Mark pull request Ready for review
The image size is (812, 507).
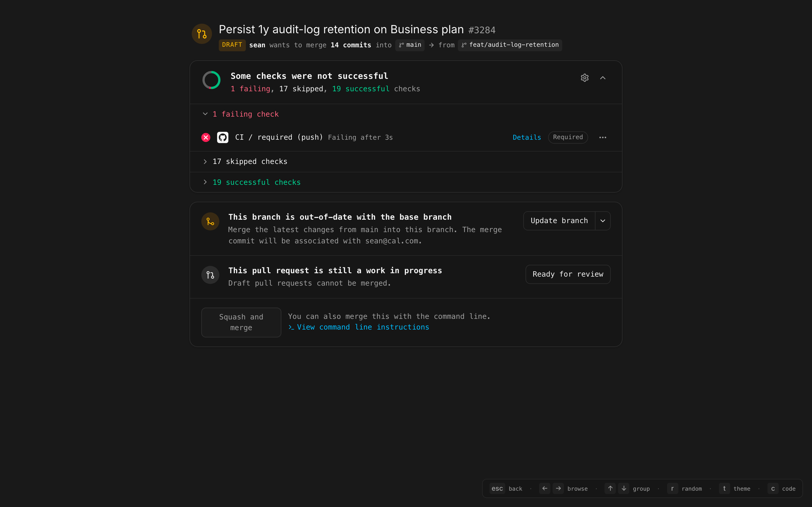[568, 274]
